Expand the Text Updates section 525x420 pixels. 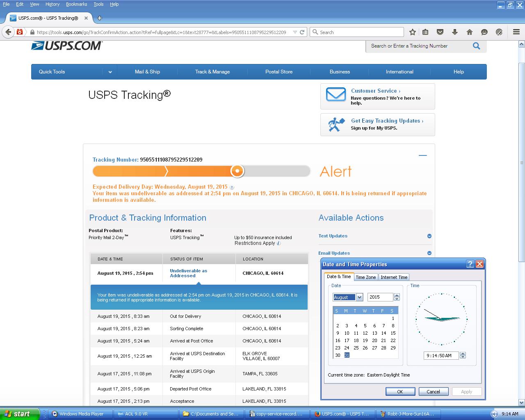(x=429, y=236)
